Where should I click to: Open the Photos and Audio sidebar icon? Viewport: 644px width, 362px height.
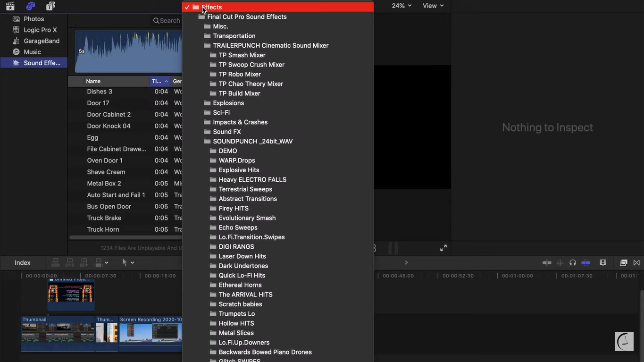point(30,6)
